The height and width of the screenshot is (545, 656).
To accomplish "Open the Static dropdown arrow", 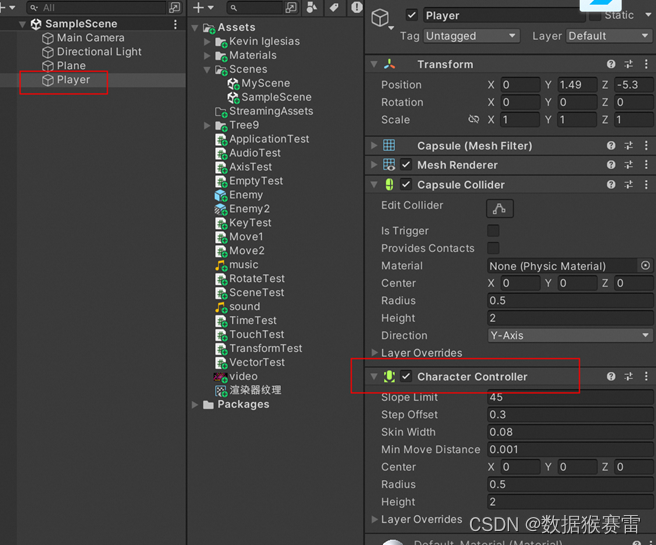I will click(648, 15).
